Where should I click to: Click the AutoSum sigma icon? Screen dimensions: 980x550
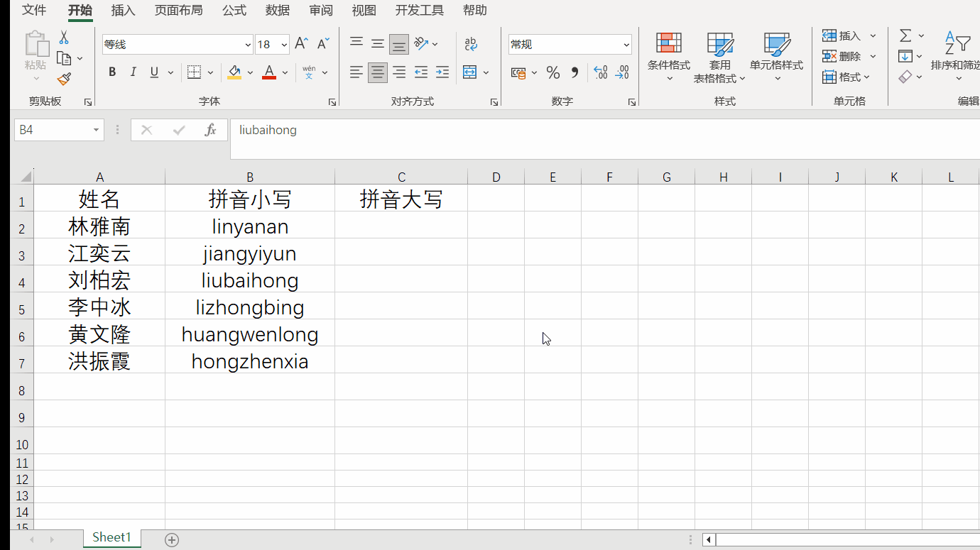coord(905,35)
